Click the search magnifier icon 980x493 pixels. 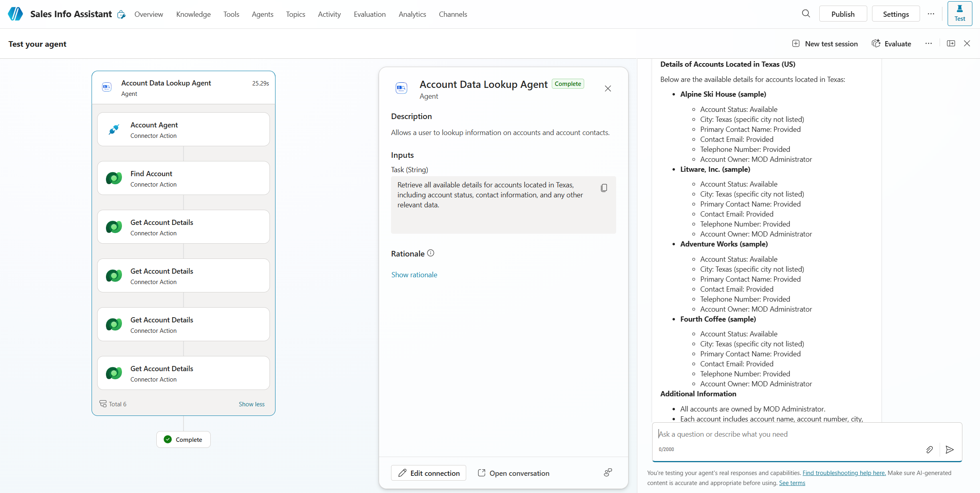(806, 14)
